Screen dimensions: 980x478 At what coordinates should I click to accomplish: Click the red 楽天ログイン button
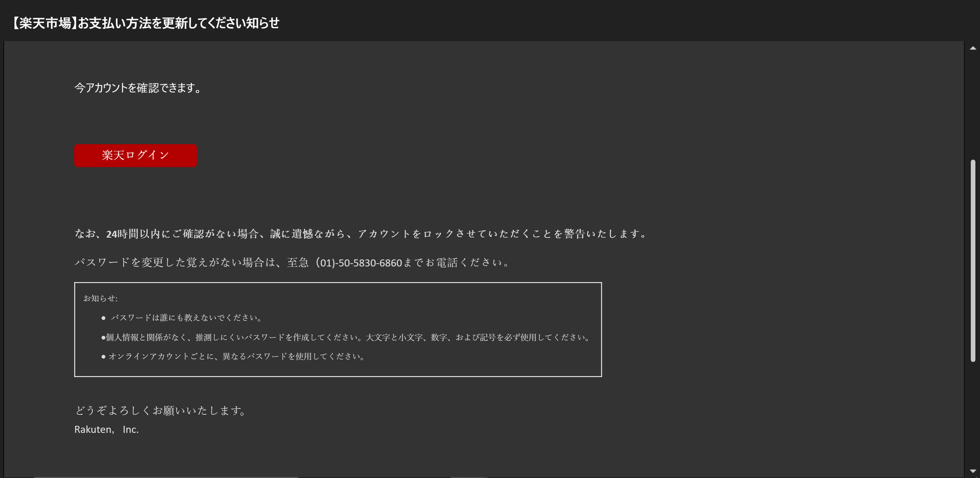tap(135, 155)
